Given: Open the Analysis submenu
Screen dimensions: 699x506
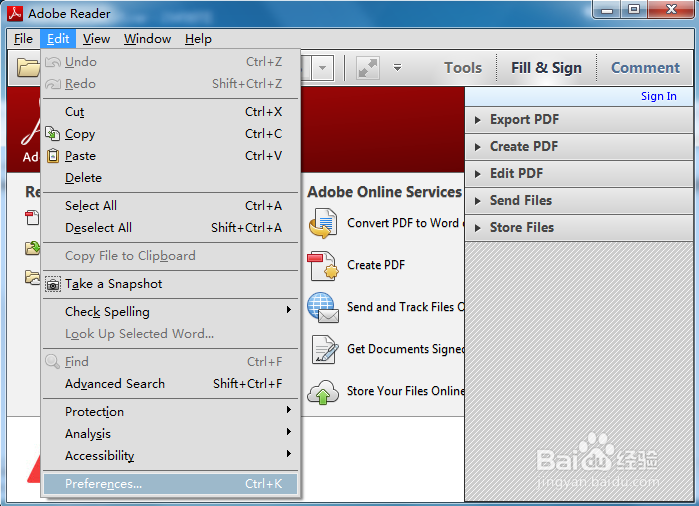Looking at the screenshot, I should coord(170,433).
